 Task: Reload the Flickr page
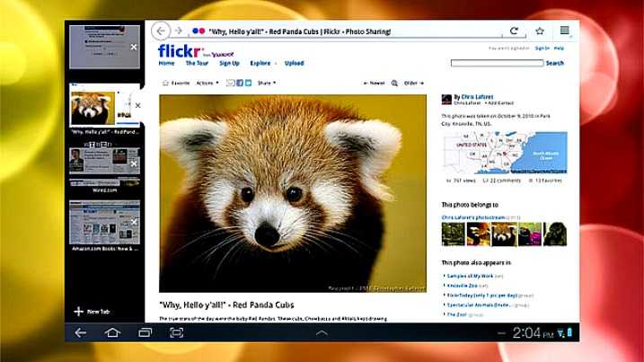click(x=515, y=31)
